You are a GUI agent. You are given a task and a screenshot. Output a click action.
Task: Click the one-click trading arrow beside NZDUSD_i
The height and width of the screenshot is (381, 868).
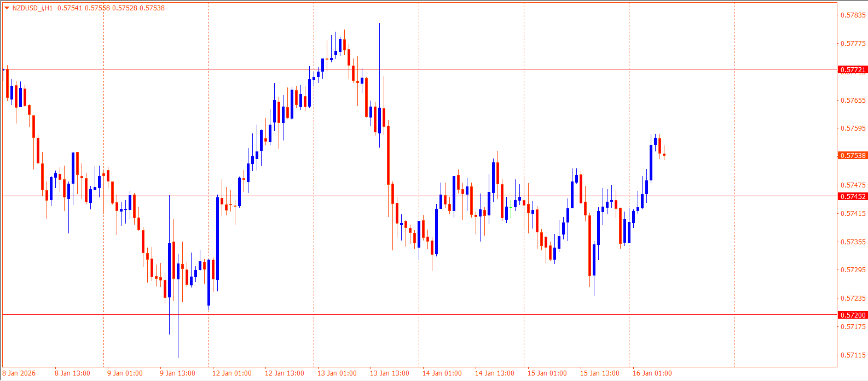7,8
